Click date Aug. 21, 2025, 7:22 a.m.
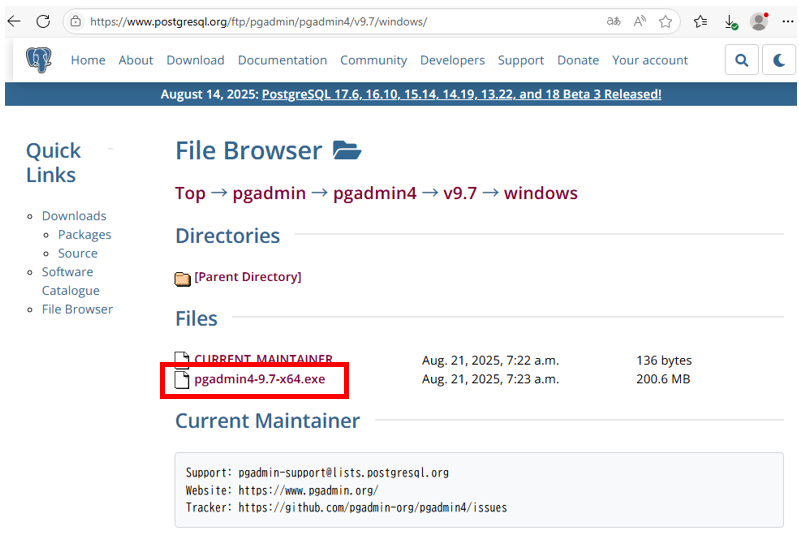The image size is (799, 533). click(x=490, y=360)
